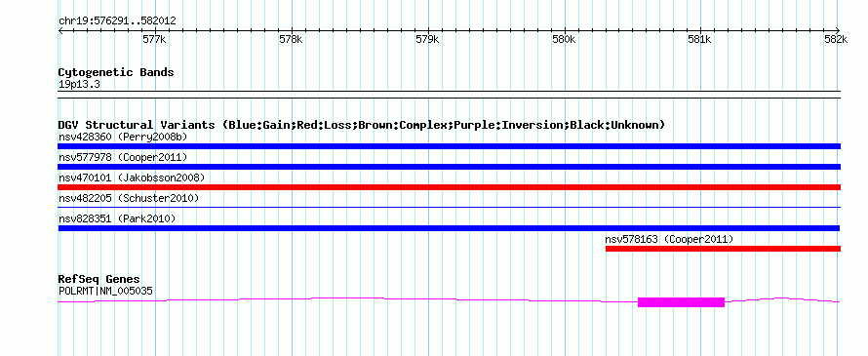
Task: Click the 581k ruler tick label
Action: (699, 39)
